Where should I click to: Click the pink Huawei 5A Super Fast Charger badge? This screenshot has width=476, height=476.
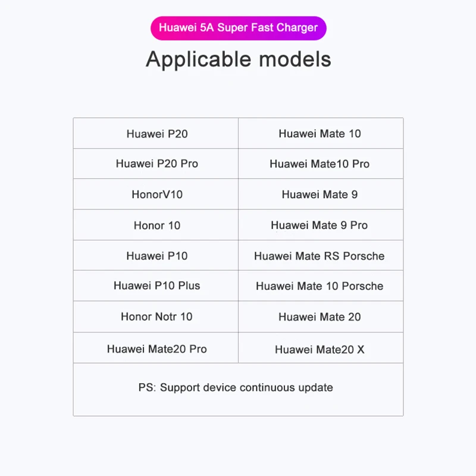[238, 28]
